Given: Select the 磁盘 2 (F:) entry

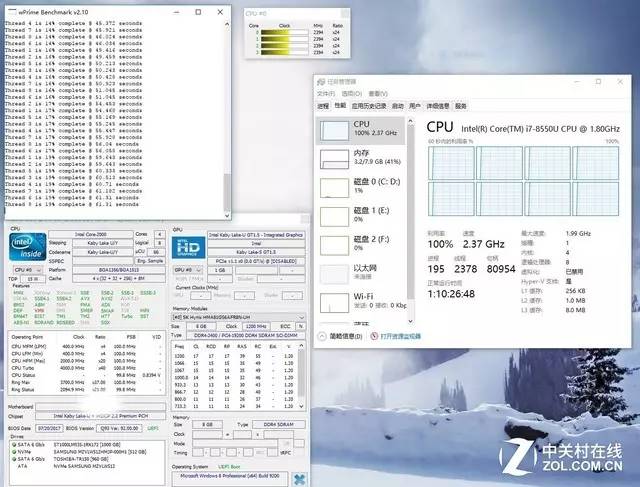Looking at the screenshot, I should pos(360,245).
